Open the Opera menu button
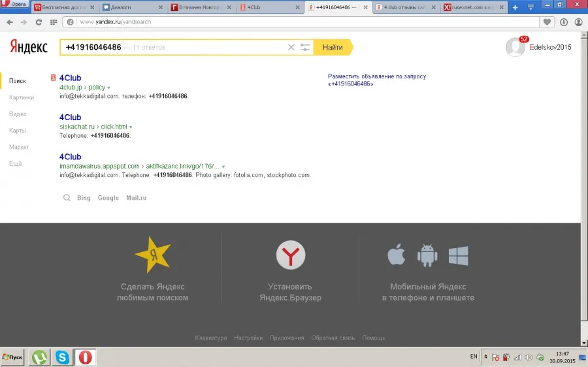The image size is (588, 367). [x=14, y=4]
